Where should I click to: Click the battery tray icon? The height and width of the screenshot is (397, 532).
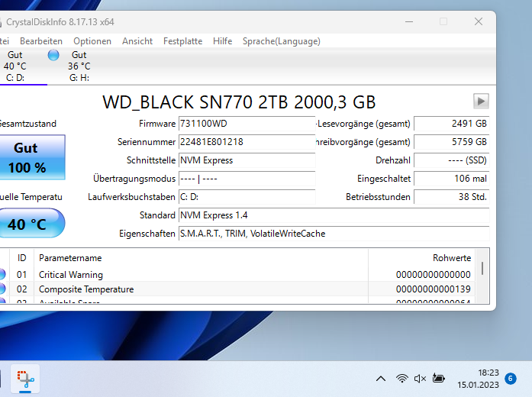(438, 378)
